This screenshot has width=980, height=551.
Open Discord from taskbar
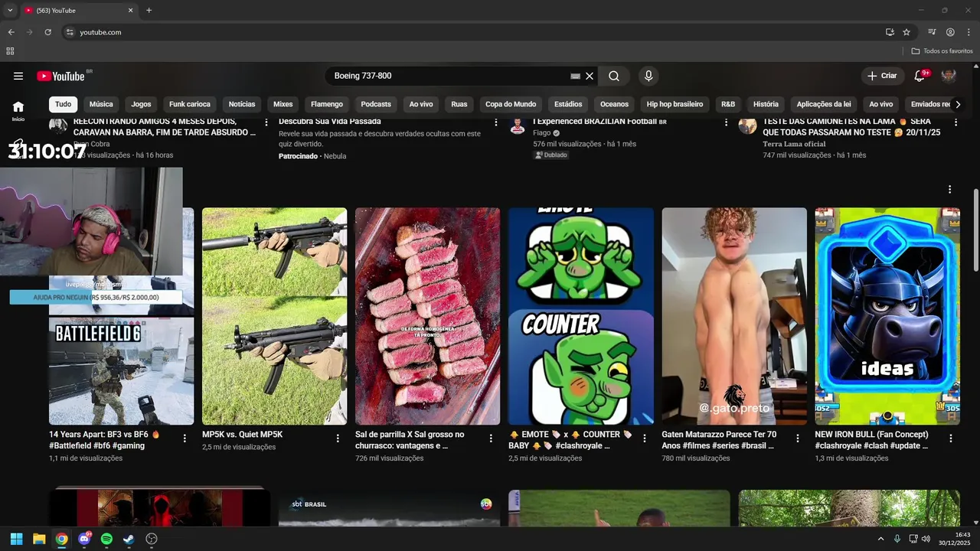pos(84,539)
